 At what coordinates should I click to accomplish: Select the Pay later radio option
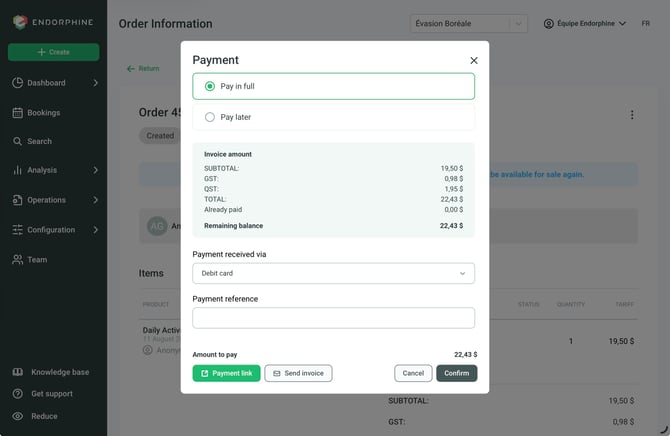[209, 117]
